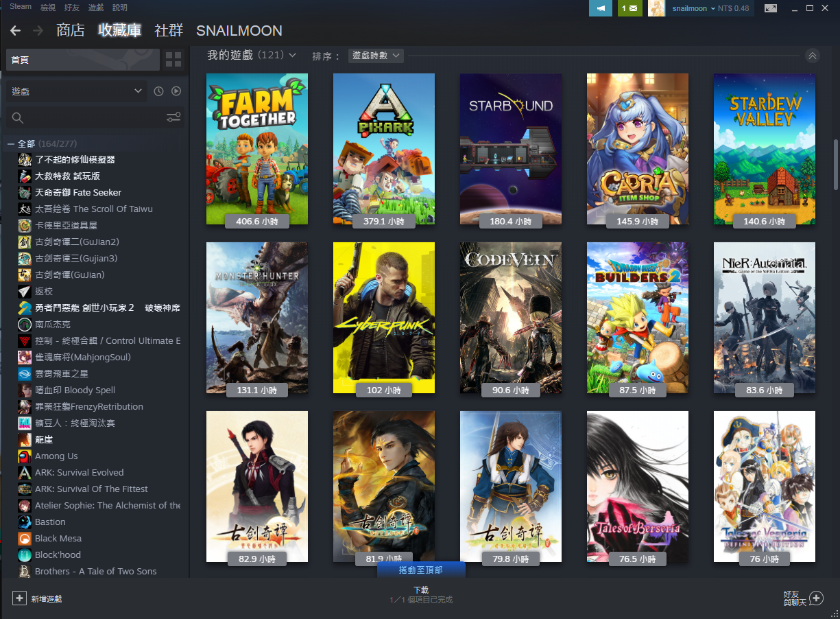Screen dimensions: 840x619
Task: Open the envelope notification showing 1
Action: pos(629,8)
